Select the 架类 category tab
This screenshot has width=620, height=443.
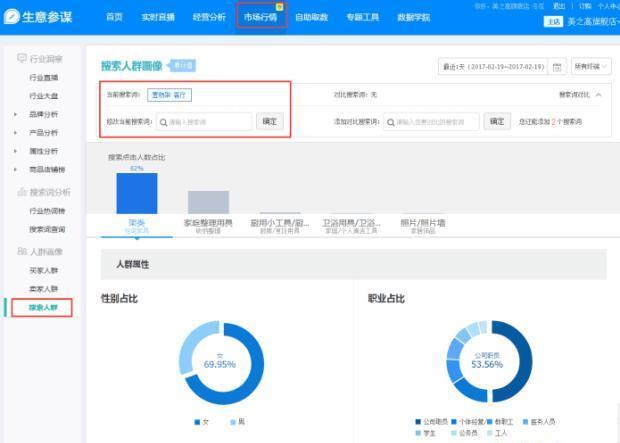click(137, 226)
